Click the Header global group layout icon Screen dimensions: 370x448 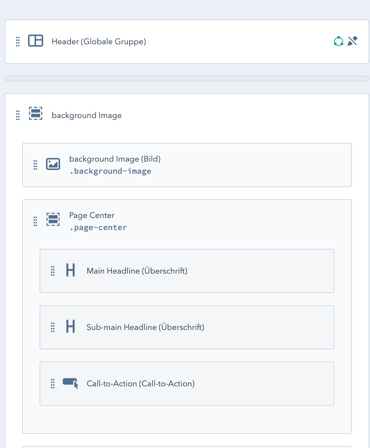click(x=35, y=41)
